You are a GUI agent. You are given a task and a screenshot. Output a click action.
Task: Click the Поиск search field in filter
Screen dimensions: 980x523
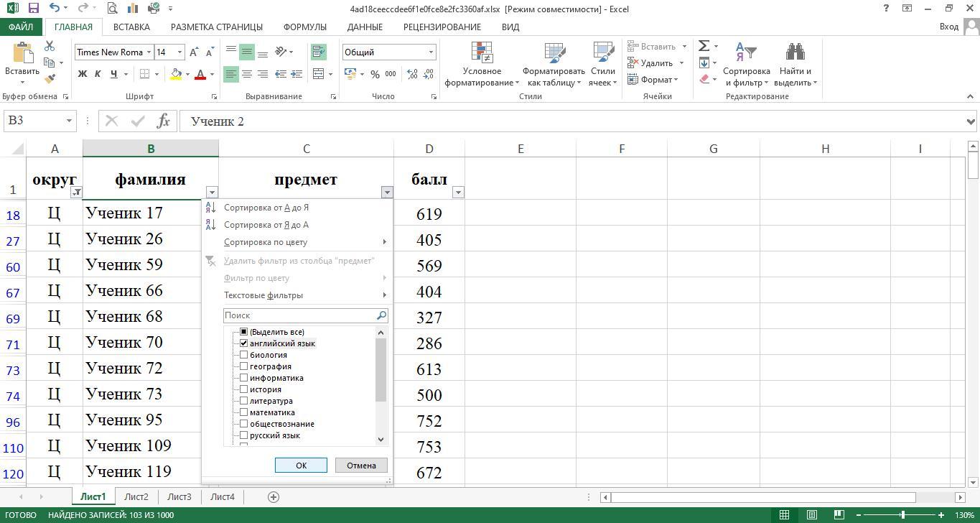coord(299,315)
